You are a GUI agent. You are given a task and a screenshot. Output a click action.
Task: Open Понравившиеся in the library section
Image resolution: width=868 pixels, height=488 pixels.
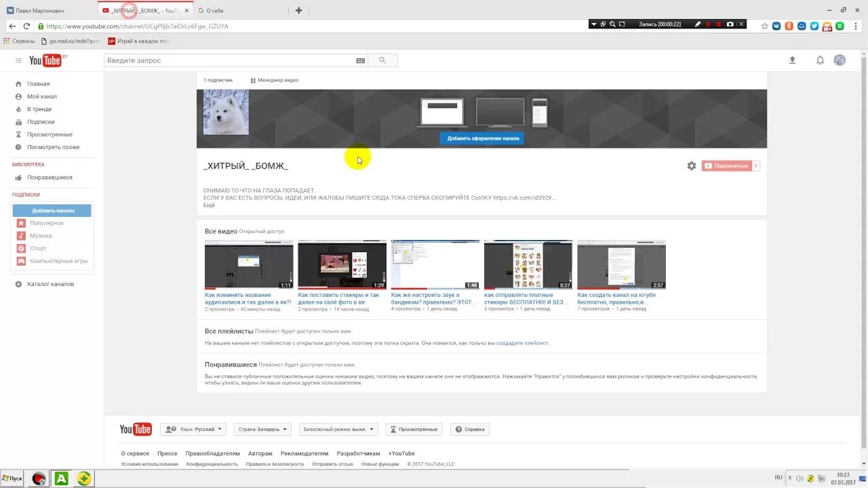coord(50,178)
